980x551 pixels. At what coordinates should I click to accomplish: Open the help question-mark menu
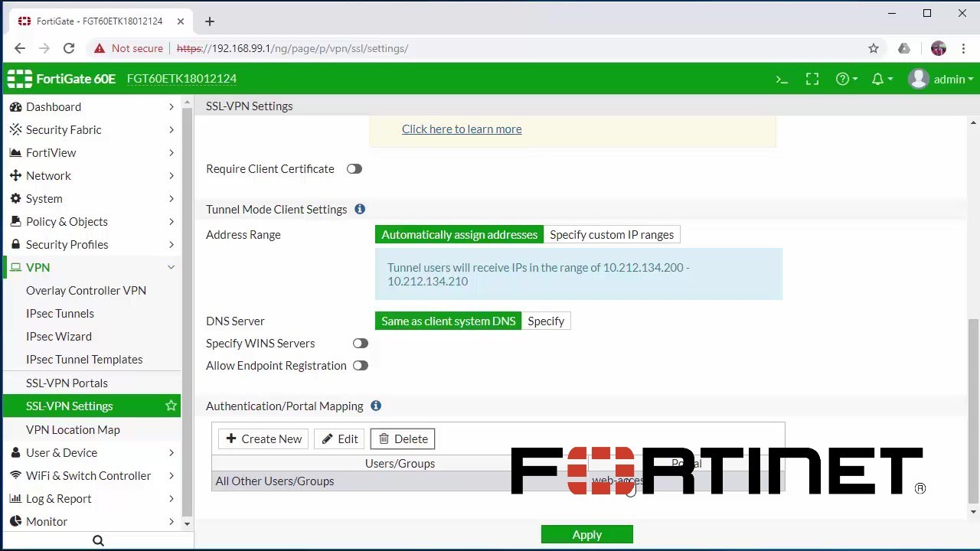tap(846, 79)
